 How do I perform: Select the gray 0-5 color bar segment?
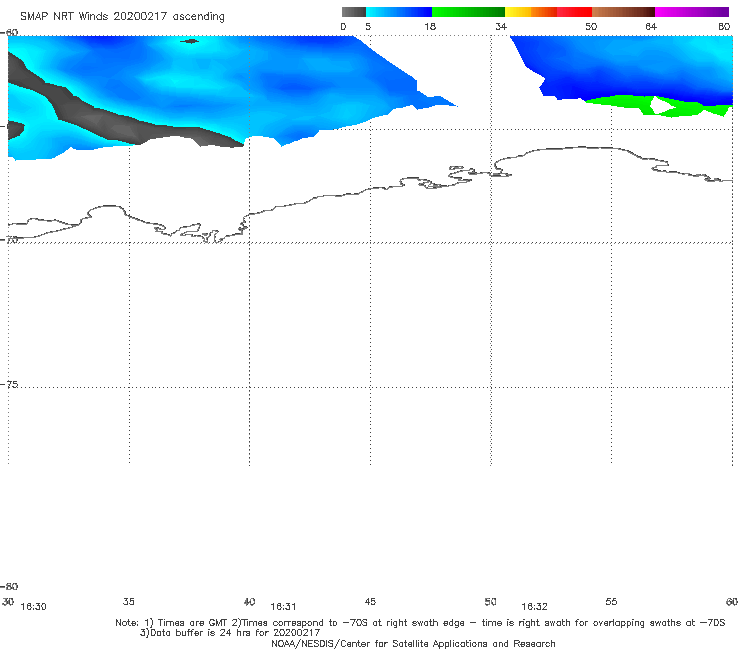point(354,12)
